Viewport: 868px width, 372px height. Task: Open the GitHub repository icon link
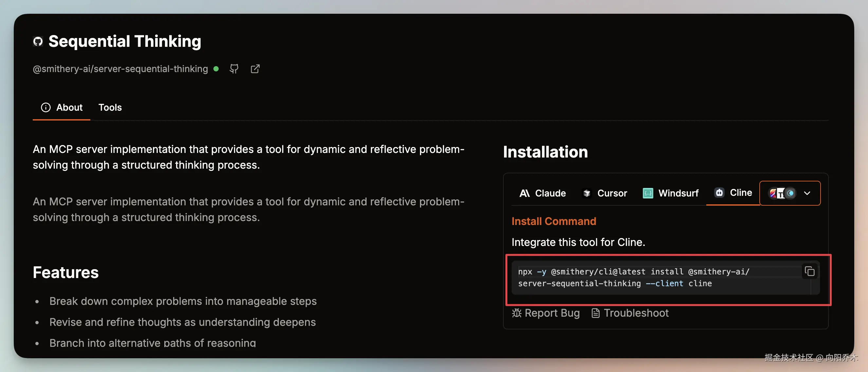234,69
